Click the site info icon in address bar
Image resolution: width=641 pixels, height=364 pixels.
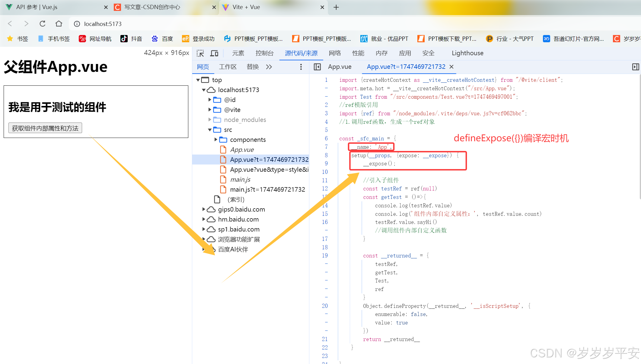77,24
